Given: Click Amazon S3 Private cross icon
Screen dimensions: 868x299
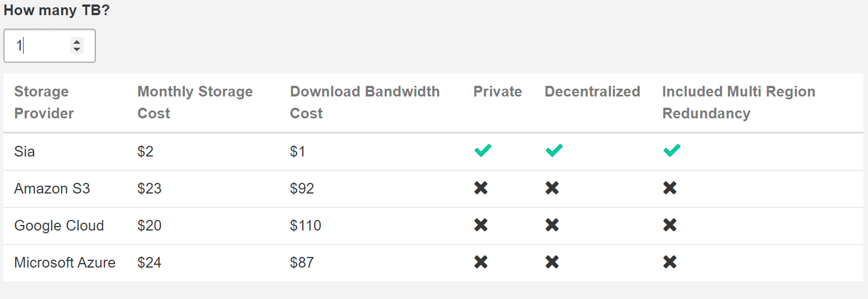Looking at the screenshot, I should pyautogui.click(x=481, y=188).
